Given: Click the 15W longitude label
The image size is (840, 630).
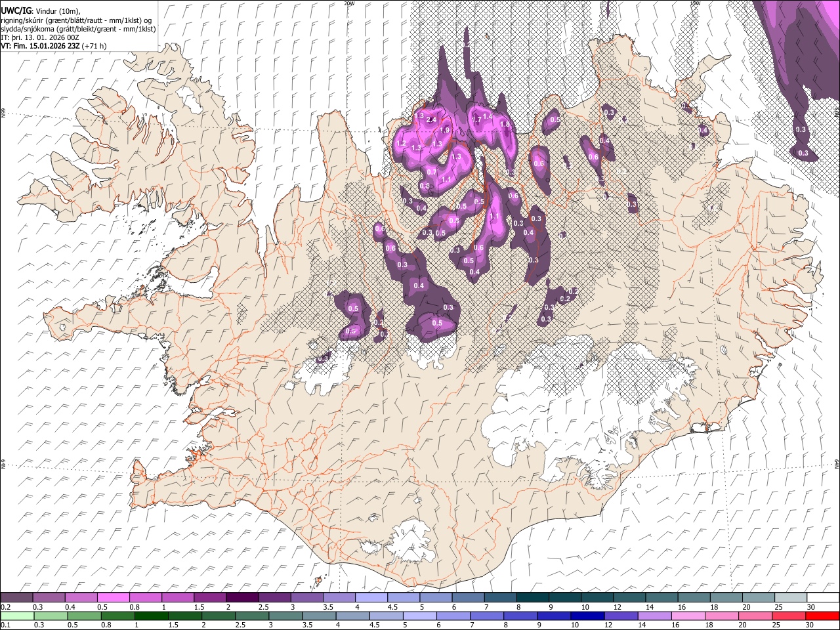Looking at the screenshot, I should coord(695,3).
